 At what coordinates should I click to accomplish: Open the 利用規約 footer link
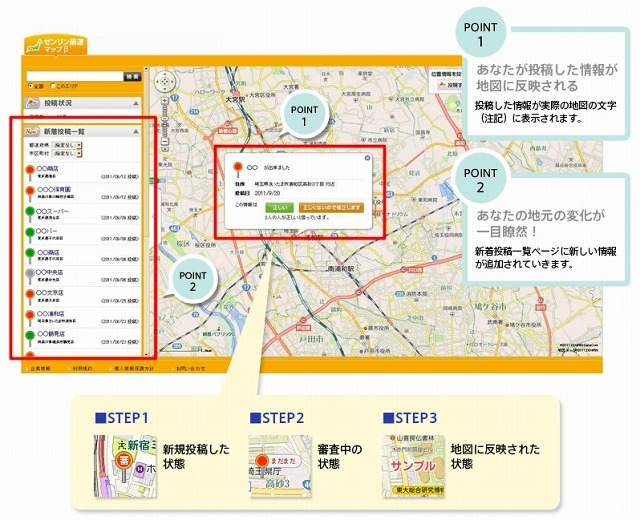[x=82, y=369]
